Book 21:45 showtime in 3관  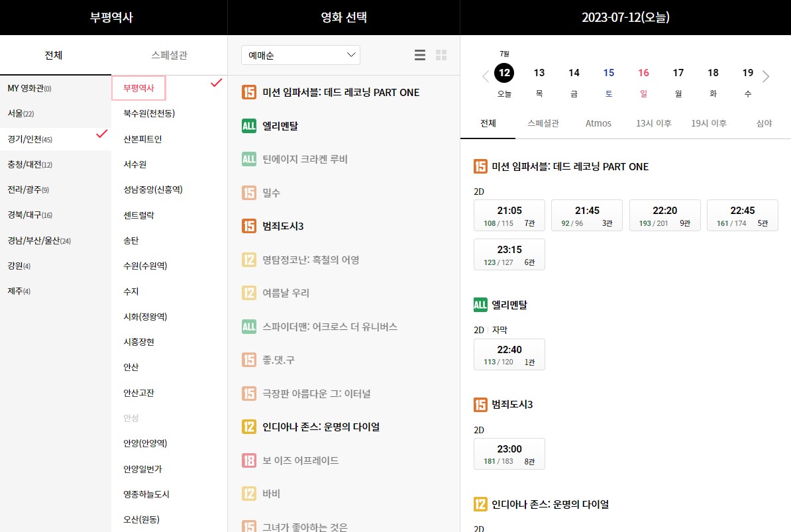tap(587, 215)
